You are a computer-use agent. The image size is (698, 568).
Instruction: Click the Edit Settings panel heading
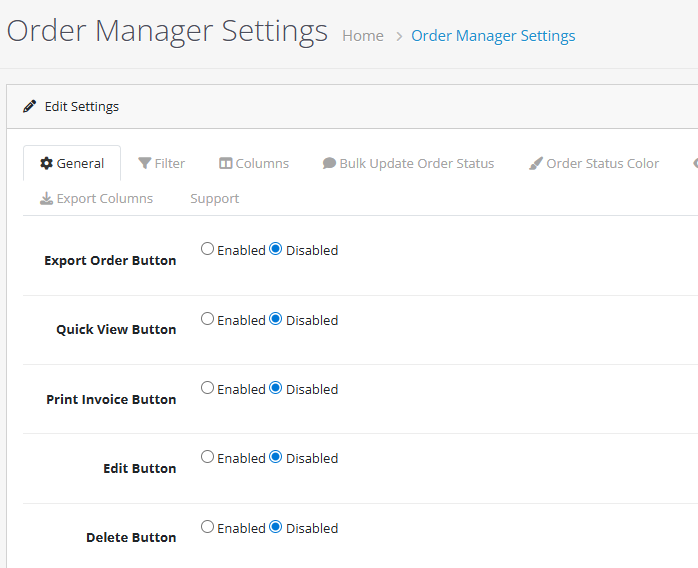pyautogui.click(x=81, y=107)
